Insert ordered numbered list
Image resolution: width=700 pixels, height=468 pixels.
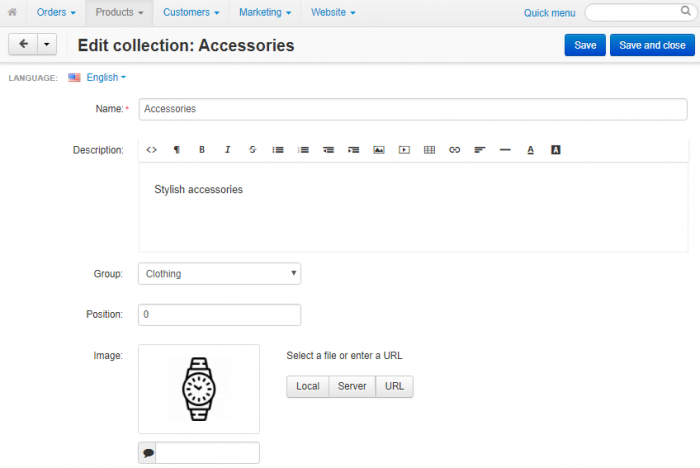[x=303, y=150]
